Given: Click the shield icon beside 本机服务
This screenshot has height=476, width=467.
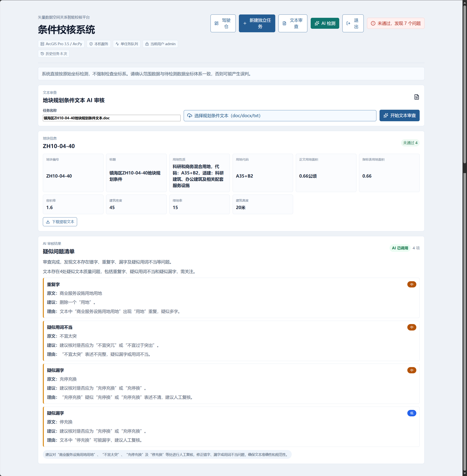Looking at the screenshot, I should 91,44.
